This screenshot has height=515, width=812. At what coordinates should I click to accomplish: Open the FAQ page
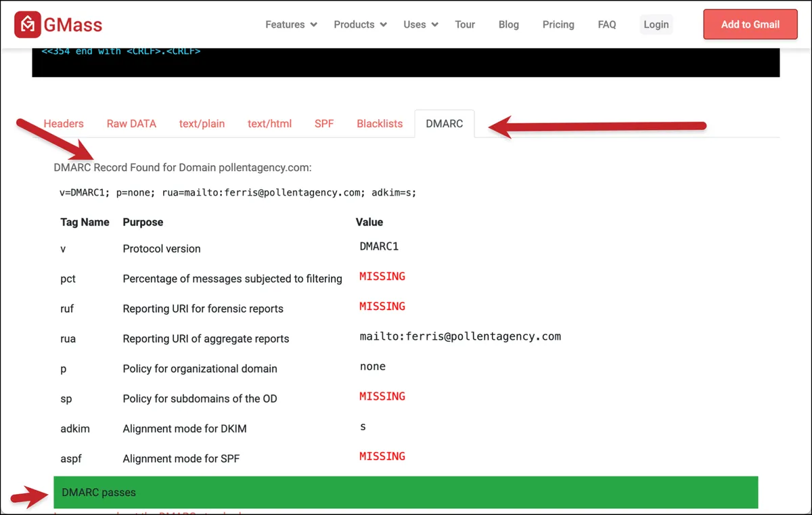607,24
